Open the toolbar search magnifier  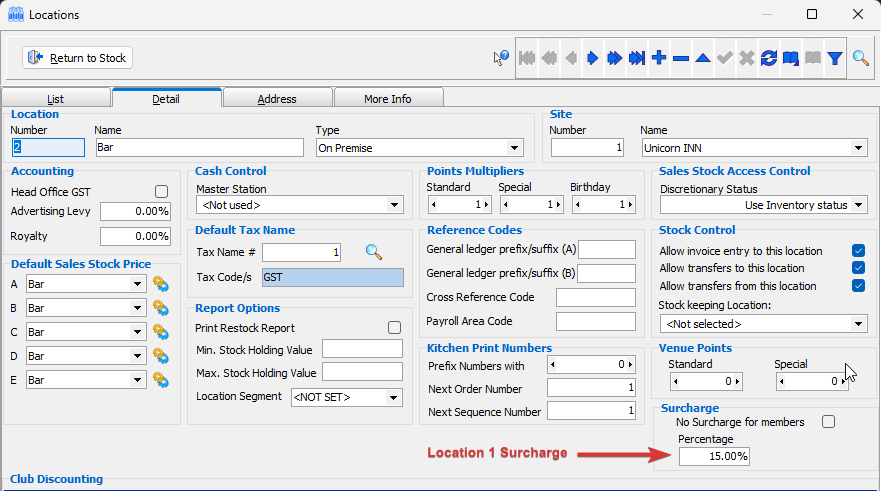pyautogui.click(x=860, y=58)
